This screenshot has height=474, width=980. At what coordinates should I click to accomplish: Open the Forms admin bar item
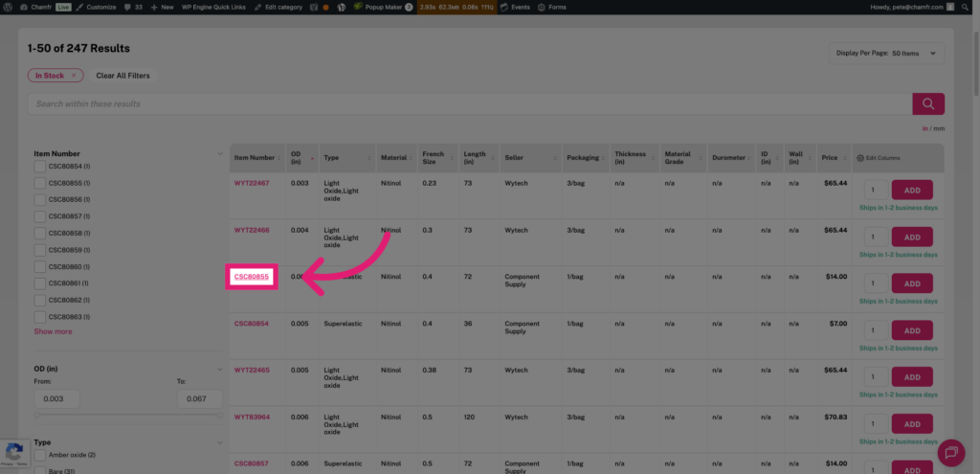tap(552, 7)
